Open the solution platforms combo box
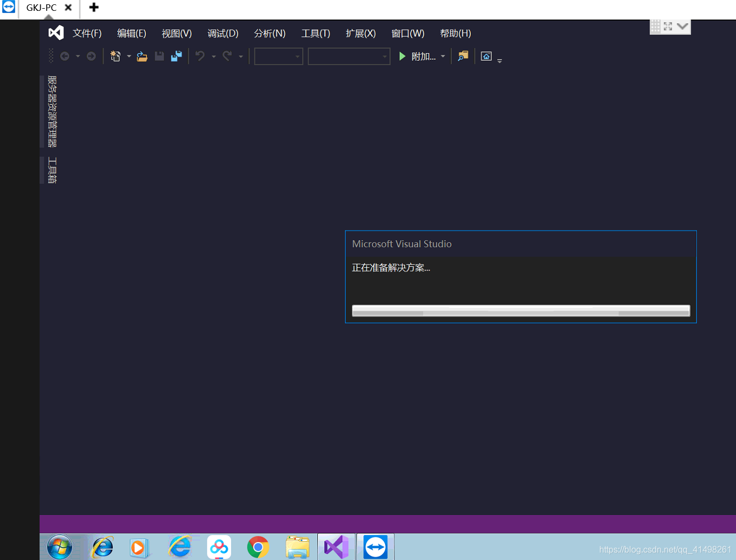This screenshot has width=736, height=560. click(349, 56)
